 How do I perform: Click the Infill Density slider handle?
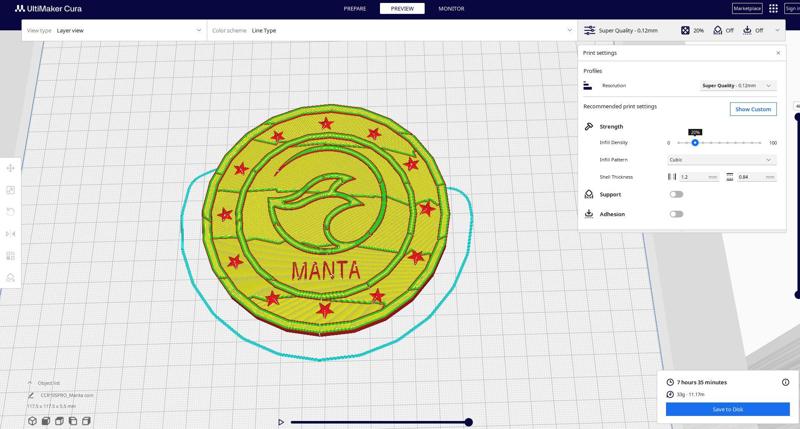coord(694,143)
